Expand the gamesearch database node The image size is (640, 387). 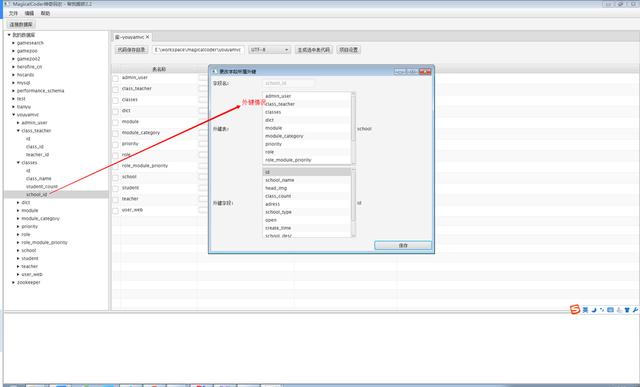pos(13,43)
